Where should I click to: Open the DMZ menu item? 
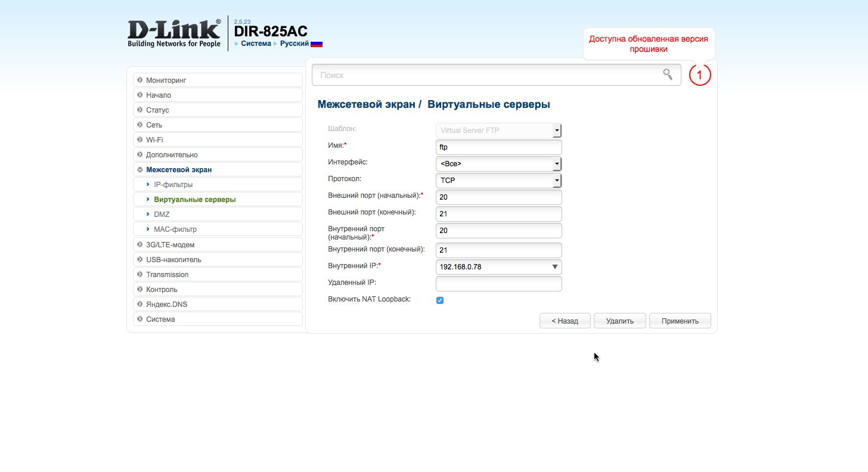[162, 215]
